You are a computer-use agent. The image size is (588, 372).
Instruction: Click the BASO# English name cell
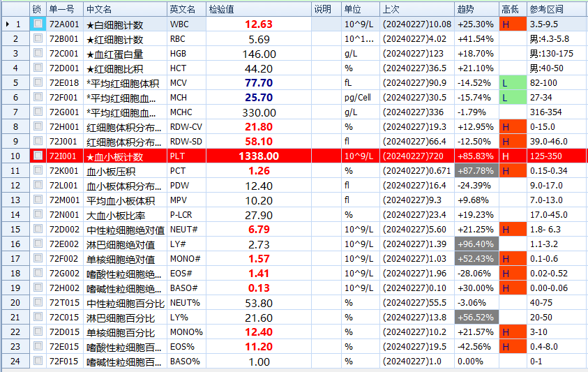pyautogui.click(x=186, y=288)
